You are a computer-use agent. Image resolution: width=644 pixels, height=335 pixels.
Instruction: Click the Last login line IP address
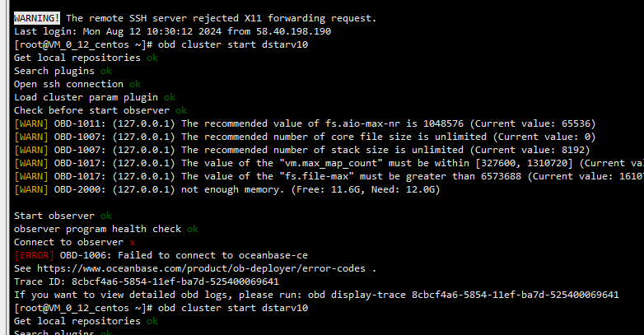(x=294, y=31)
